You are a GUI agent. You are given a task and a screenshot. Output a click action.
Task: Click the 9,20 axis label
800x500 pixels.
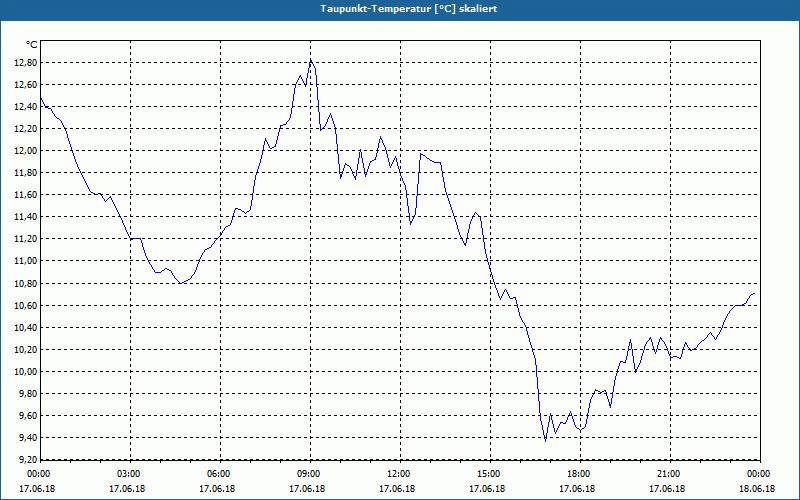click(29, 459)
